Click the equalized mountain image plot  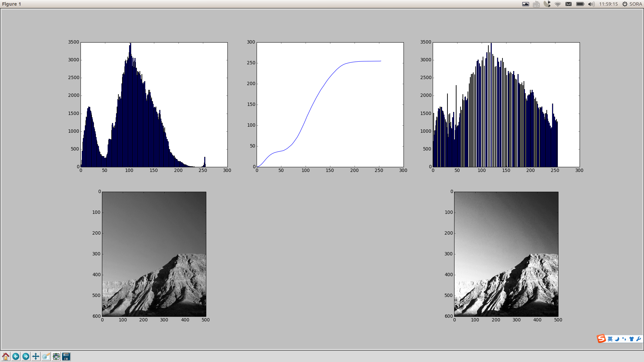click(506, 254)
